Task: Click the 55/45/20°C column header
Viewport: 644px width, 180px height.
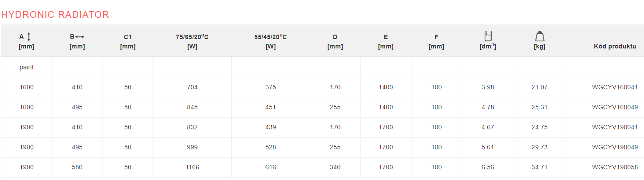Action: point(271,41)
